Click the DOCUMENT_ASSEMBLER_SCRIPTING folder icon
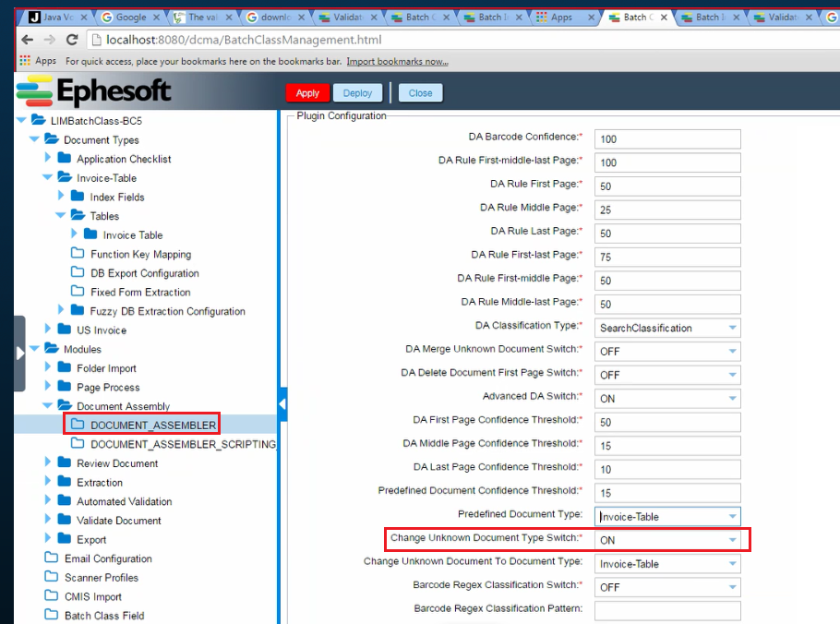840x624 pixels. click(x=78, y=443)
